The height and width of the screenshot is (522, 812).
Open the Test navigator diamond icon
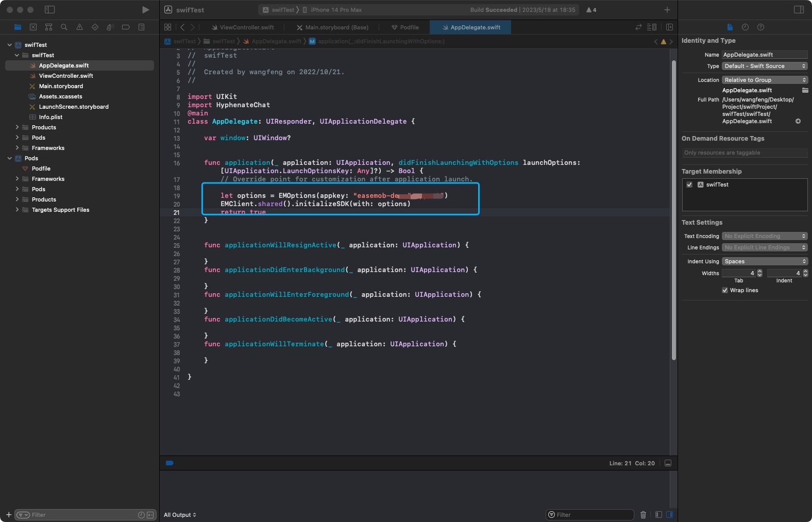pos(95,27)
